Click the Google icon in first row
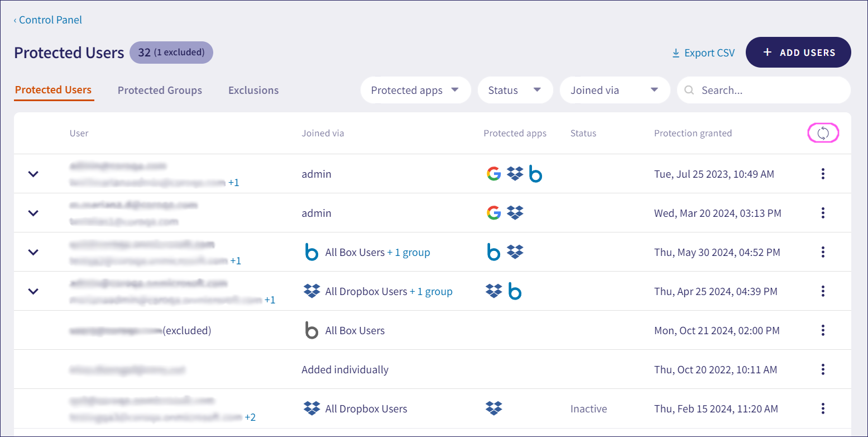The image size is (868, 437). [493, 174]
